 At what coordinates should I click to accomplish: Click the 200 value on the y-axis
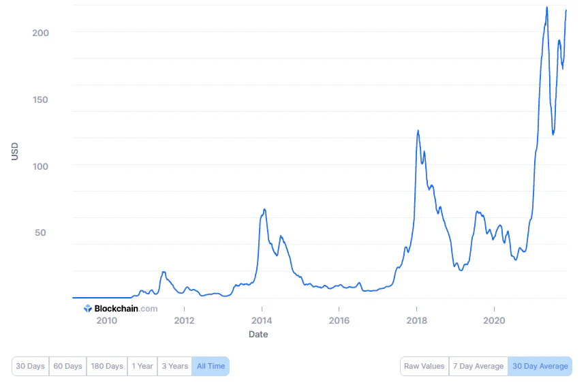40,33
